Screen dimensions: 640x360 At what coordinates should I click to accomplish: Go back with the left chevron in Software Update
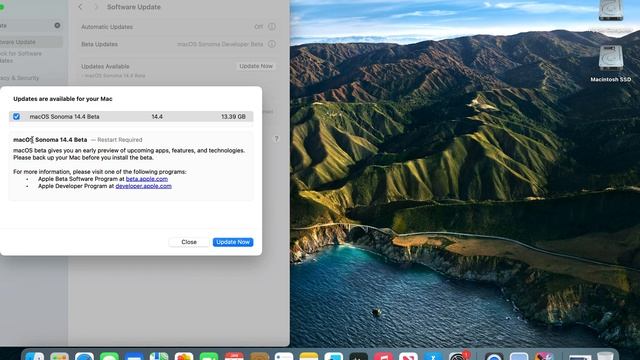pyautogui.click(x=80, y=7)
